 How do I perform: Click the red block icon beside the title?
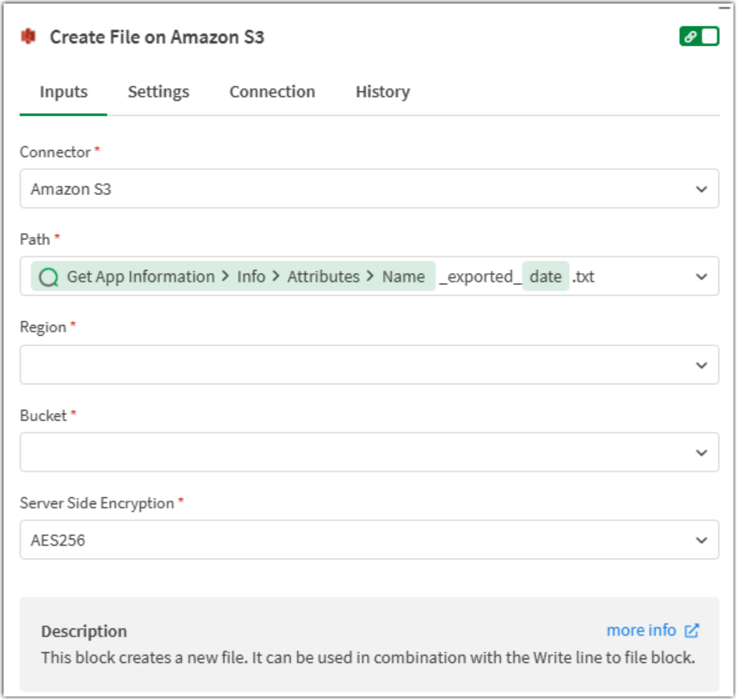(28, 36)
